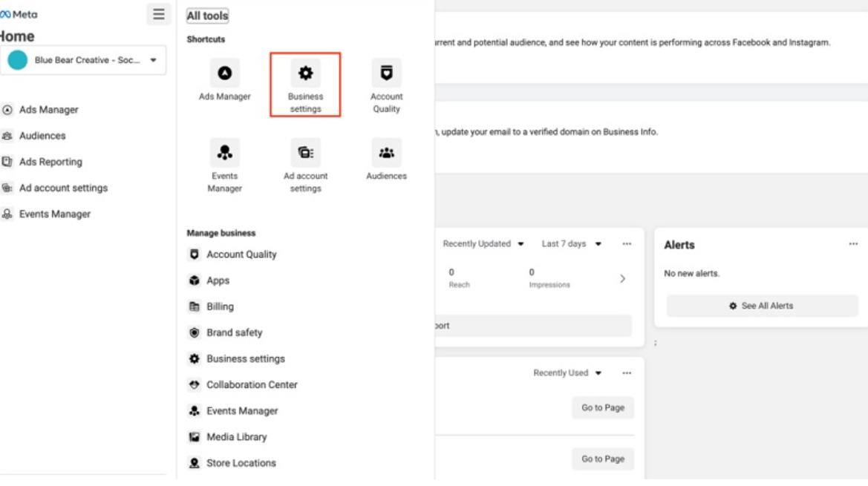Open Audiences shortcut people icon

386,153
